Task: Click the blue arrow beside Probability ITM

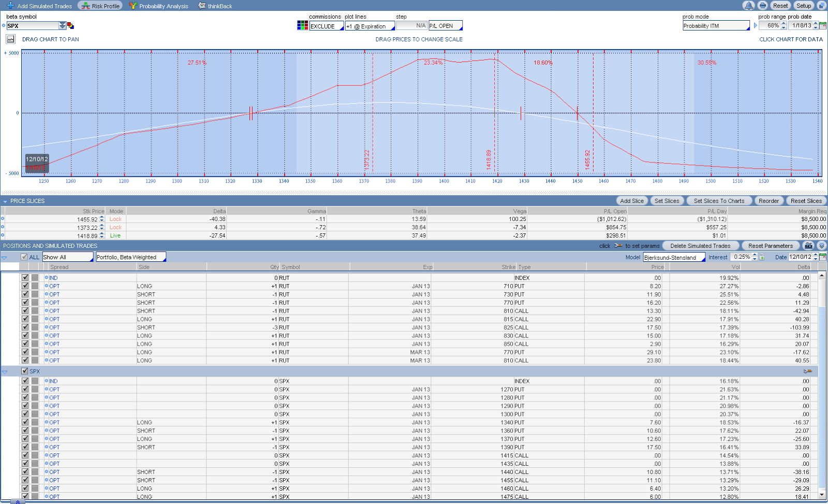Action: coord(755,25)
